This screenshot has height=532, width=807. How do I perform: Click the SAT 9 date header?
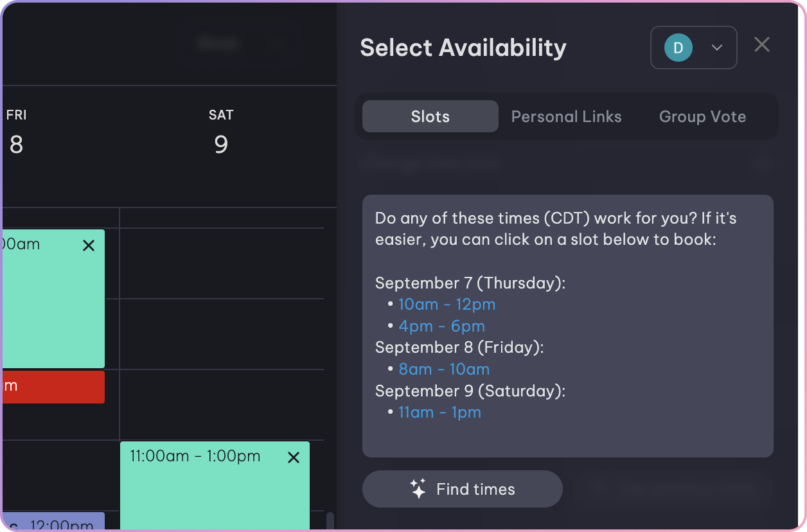click(x=221, y=132)
